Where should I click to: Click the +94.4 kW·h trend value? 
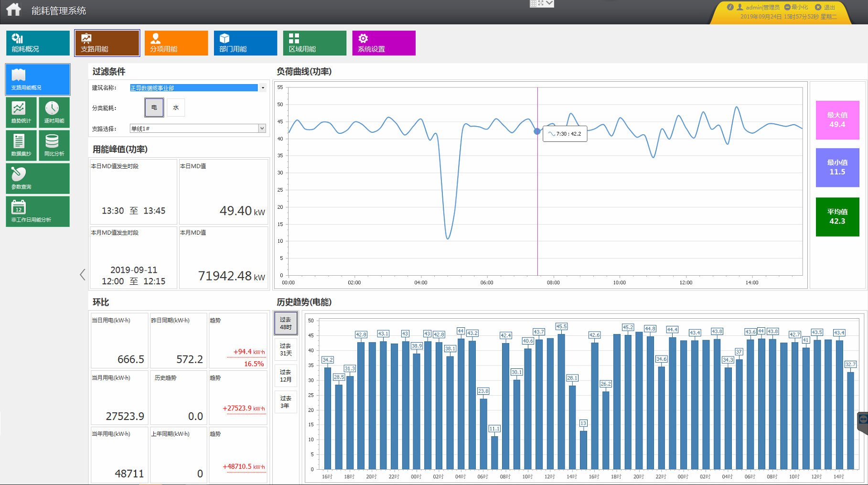[x=249, y=352]
